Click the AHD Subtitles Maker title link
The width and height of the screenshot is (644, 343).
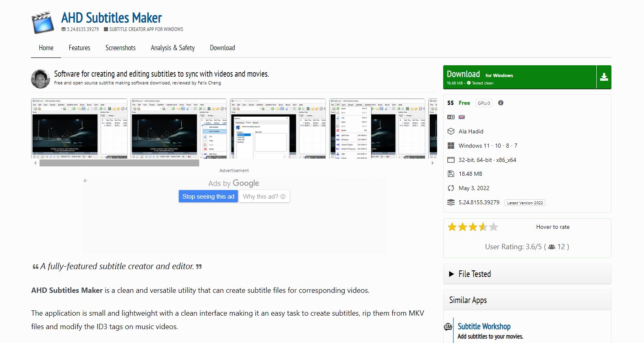[111, 18]
